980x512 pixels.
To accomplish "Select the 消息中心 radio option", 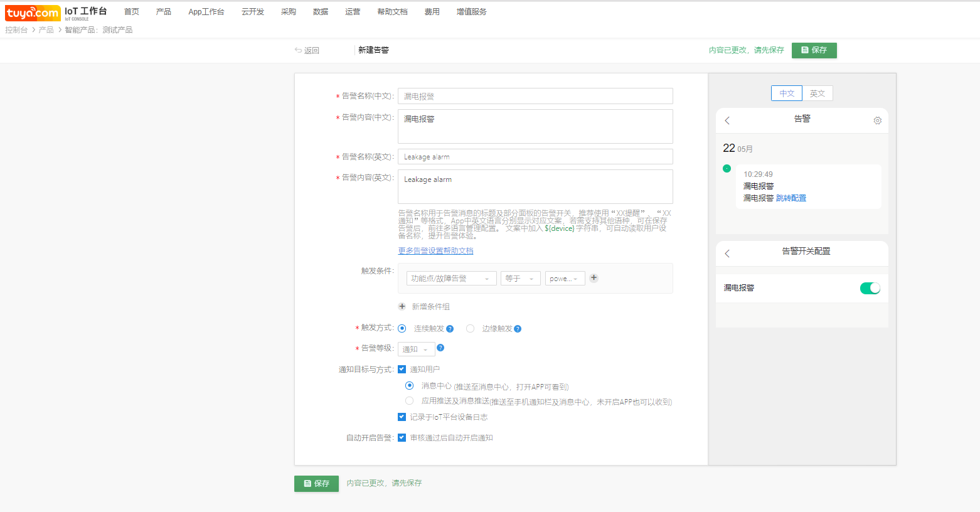I will pyautogui.click(x=409, y=385).
